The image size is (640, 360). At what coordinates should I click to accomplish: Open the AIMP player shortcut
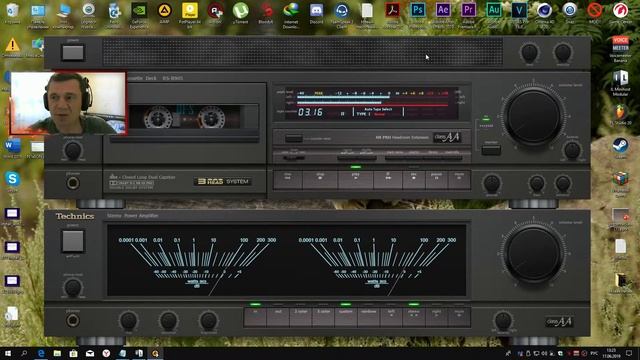coord(164,14)
